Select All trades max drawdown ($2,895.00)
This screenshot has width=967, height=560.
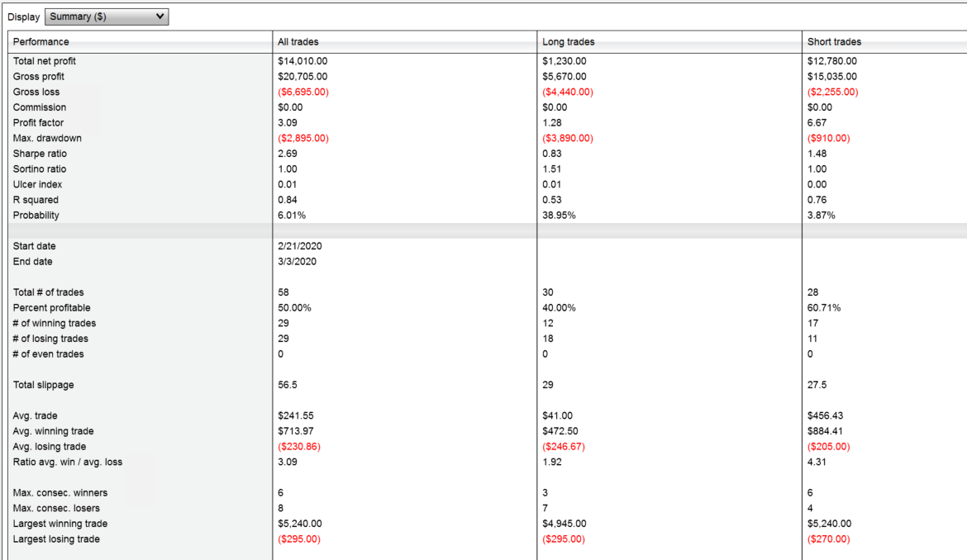coord(302,138)
